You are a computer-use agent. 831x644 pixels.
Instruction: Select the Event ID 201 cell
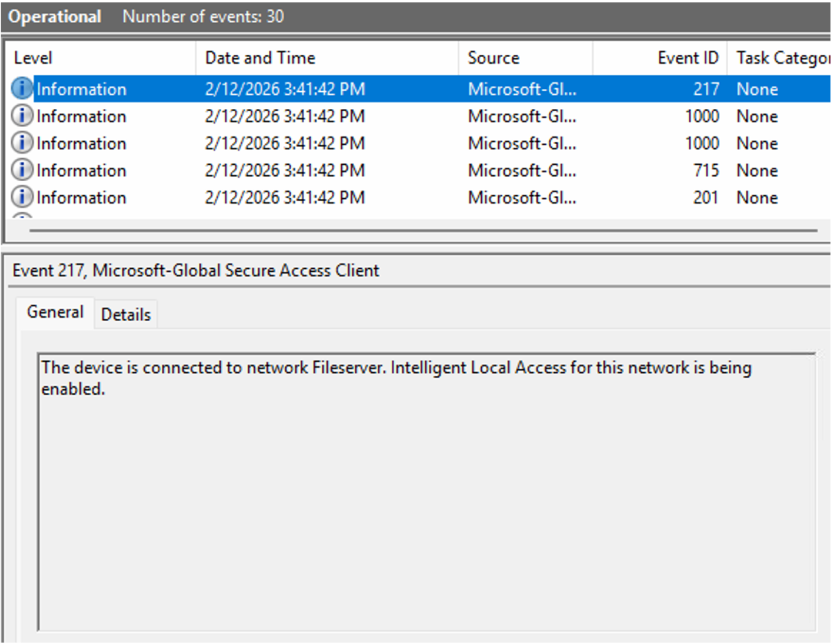pyautogui.click(x=705, y=198)
